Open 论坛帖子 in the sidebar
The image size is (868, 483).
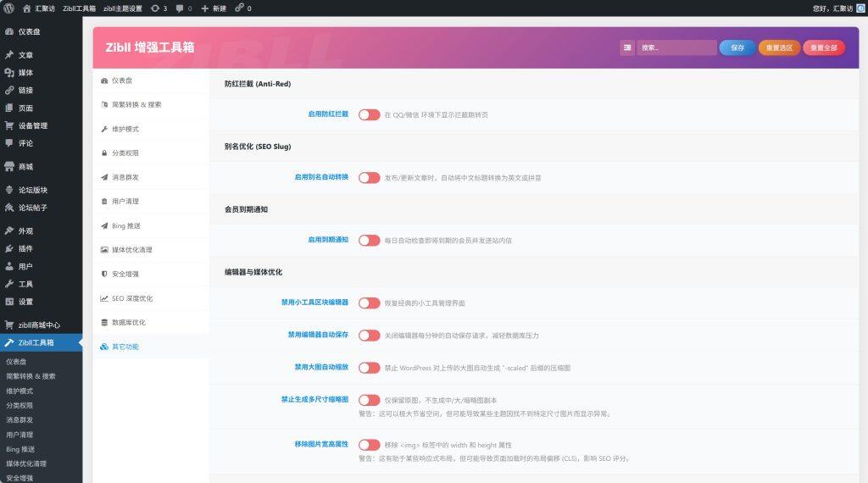[41, 208]
